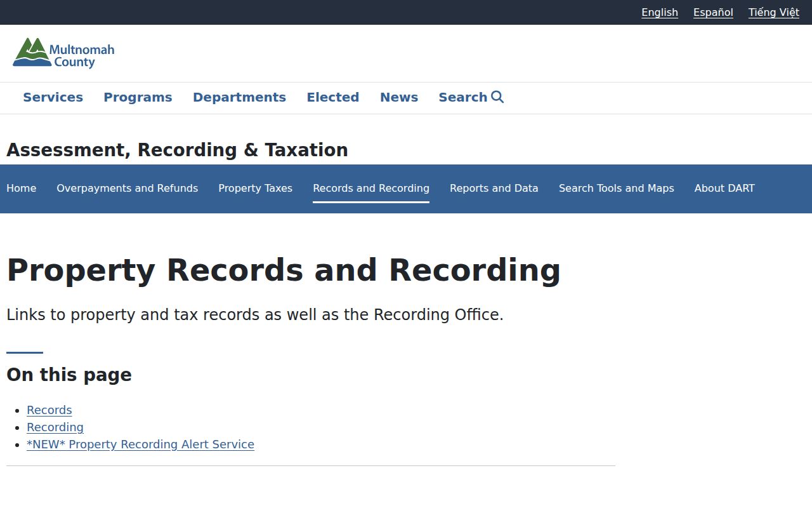Click the Multnomah County logo
Screen dimensions: 812x508
(x=63, y=53)
